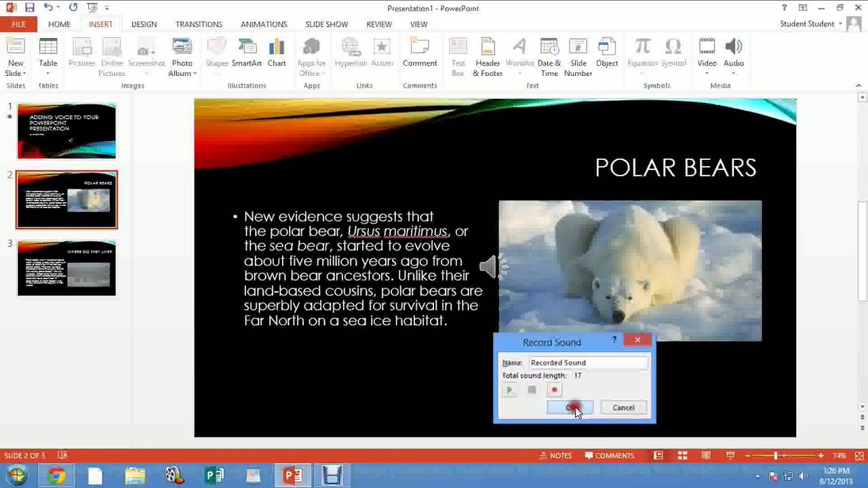Click the Comment icon in the ribbon
Image resolution: width=868 pixels, height=488 pixels.
pyautogui.click(x=420, y=53)
